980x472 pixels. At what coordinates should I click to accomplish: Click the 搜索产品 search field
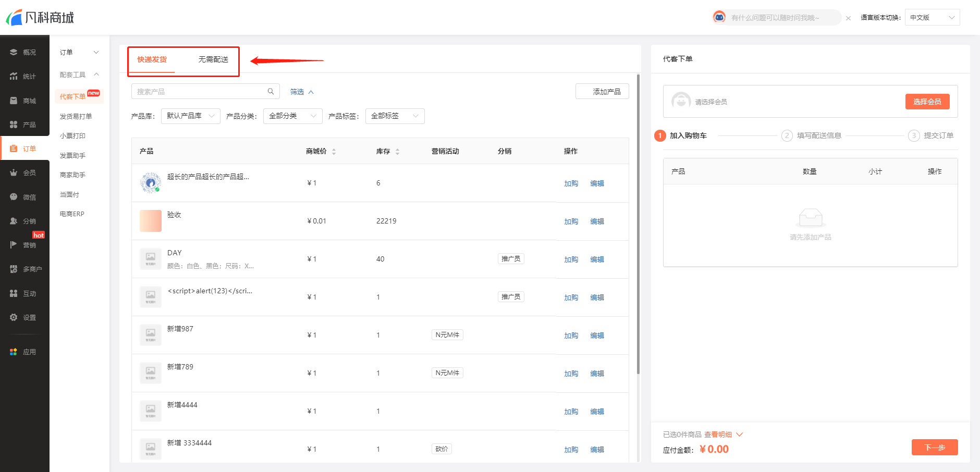click(x=205, y=91)
